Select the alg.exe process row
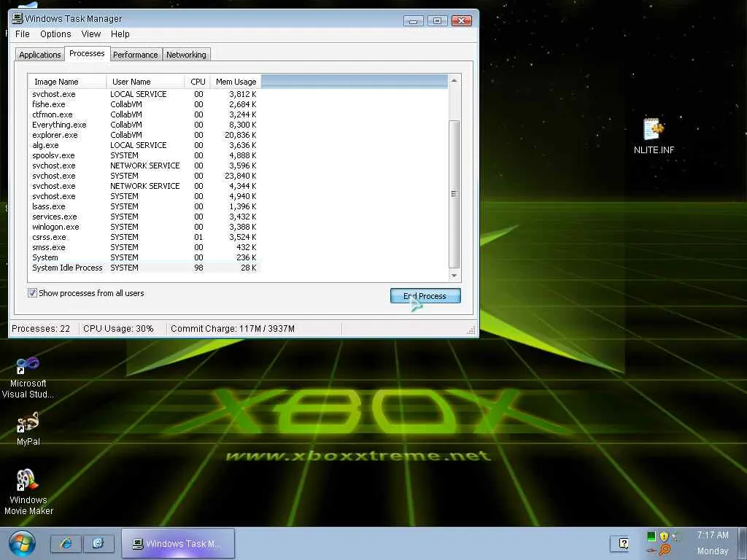The height and width of the screenshot is (560, 747). tap(145, 145)
